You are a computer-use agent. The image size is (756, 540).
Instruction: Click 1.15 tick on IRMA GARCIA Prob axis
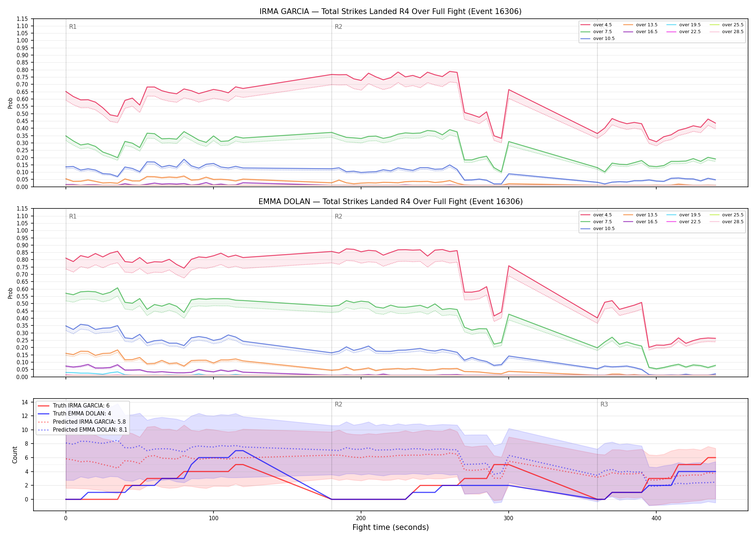(x=22, y=19)
